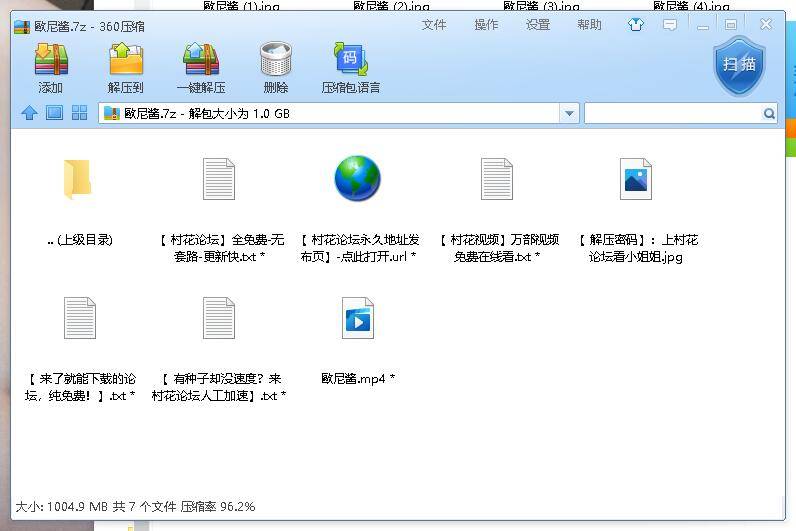The image size is (796, 531).
Task: Switch to the tile grid view
Action: coord(80,114)
